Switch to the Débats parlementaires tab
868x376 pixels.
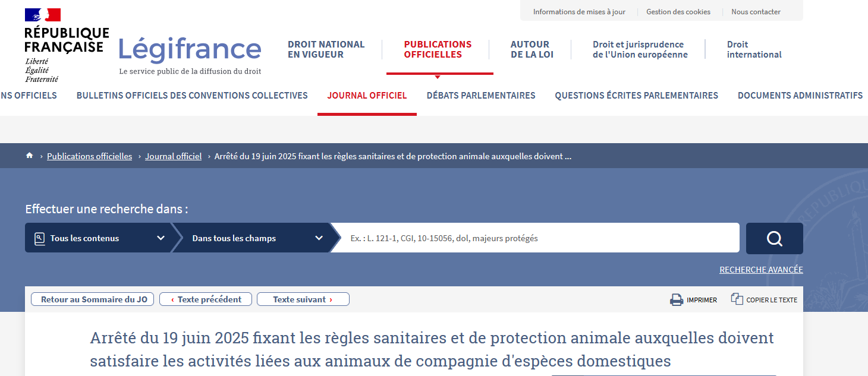click(x=480, y=95)
